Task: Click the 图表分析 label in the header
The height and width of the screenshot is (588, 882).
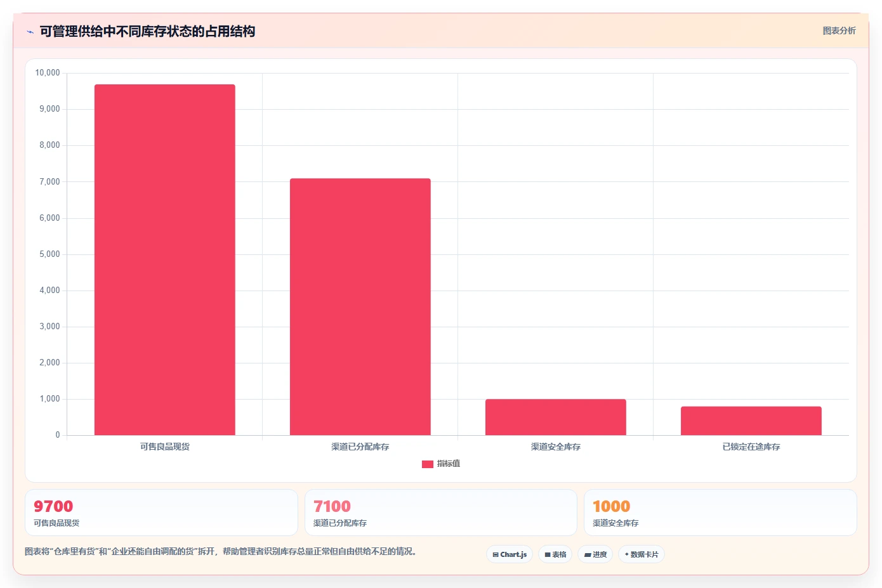Action: point(839,30)
